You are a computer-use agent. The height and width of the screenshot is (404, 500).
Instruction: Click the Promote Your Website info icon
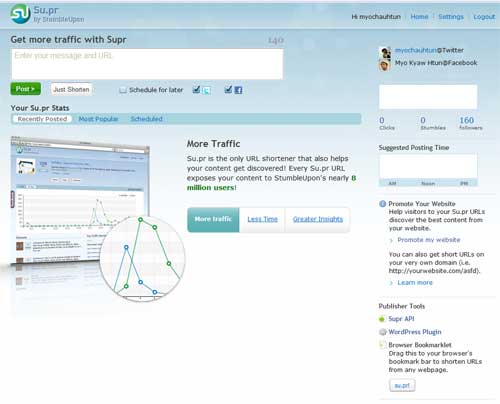383,204
